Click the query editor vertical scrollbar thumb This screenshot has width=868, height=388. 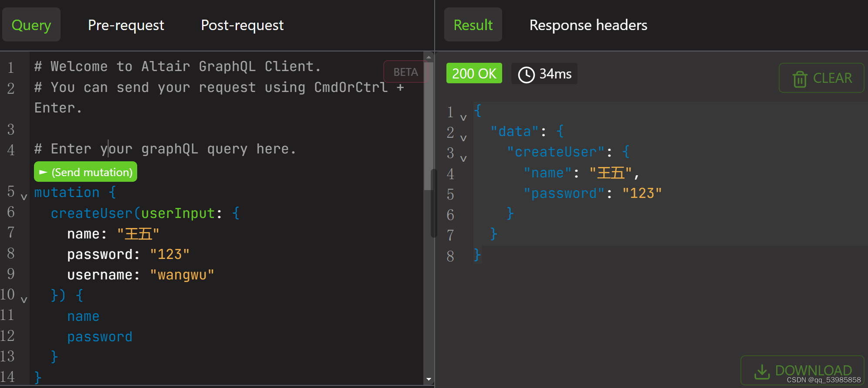pos(428,126)
